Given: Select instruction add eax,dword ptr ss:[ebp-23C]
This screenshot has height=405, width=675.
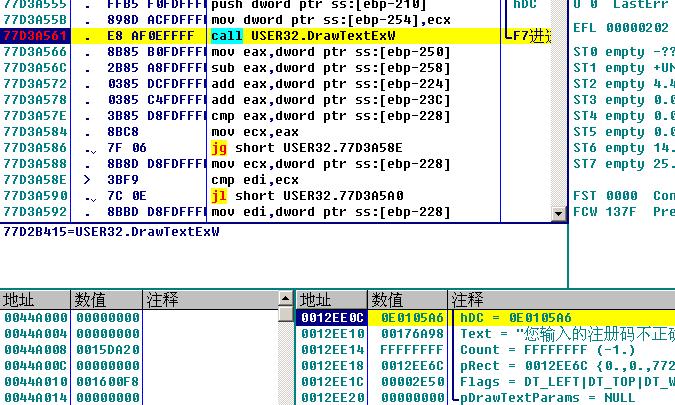Looking at the screenshot, I should pos(331,100).
